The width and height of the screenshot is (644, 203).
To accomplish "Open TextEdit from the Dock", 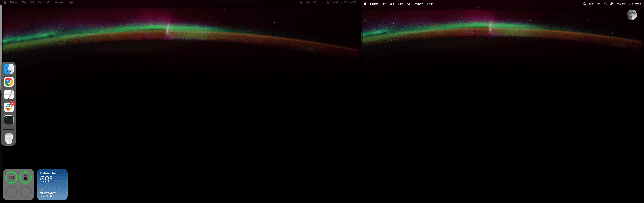I will click(x=9, y=94).
